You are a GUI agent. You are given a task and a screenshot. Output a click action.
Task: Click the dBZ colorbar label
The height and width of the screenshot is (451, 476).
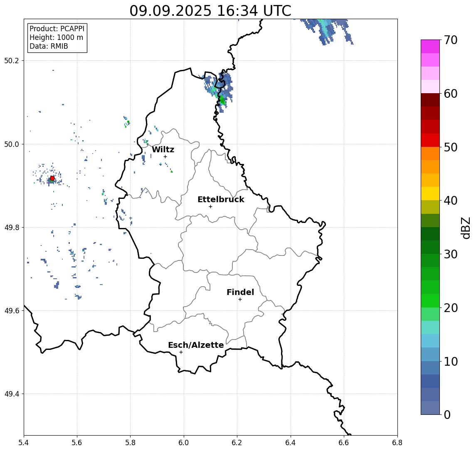(x=465, y=228)
